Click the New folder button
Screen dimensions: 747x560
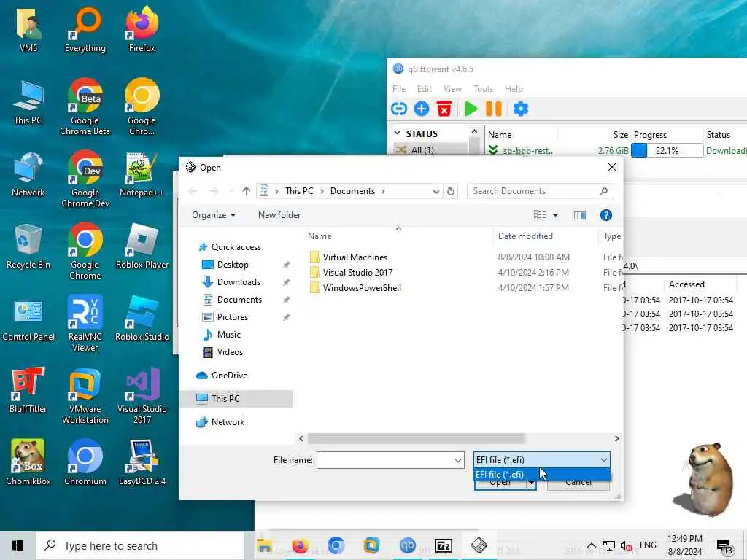coord(279,215)
